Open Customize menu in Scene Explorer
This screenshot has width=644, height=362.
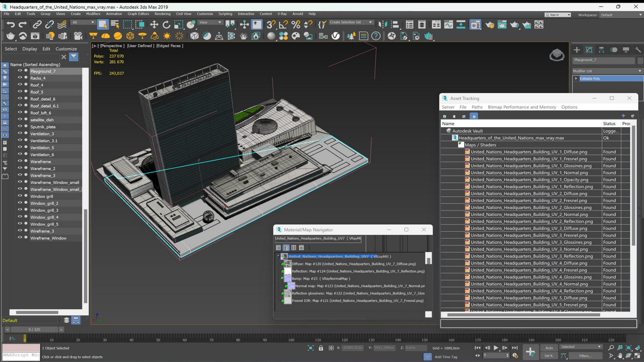66,49
